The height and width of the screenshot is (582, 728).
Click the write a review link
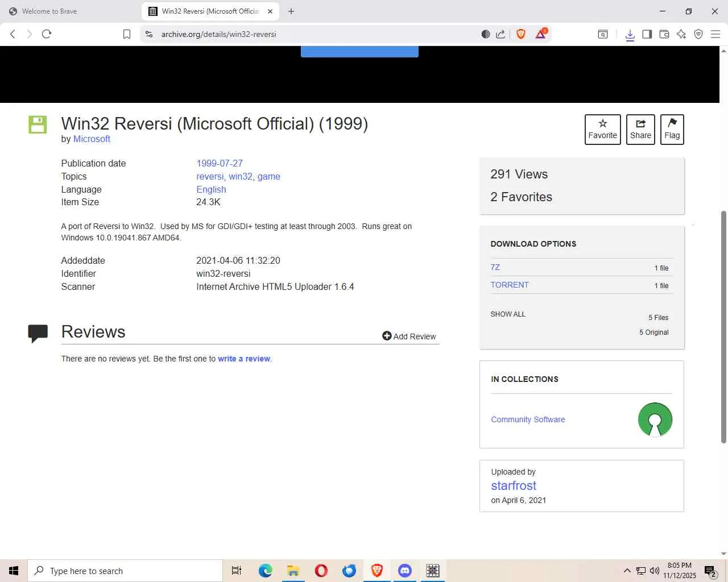pyautogui.click(x=244, y=359)
